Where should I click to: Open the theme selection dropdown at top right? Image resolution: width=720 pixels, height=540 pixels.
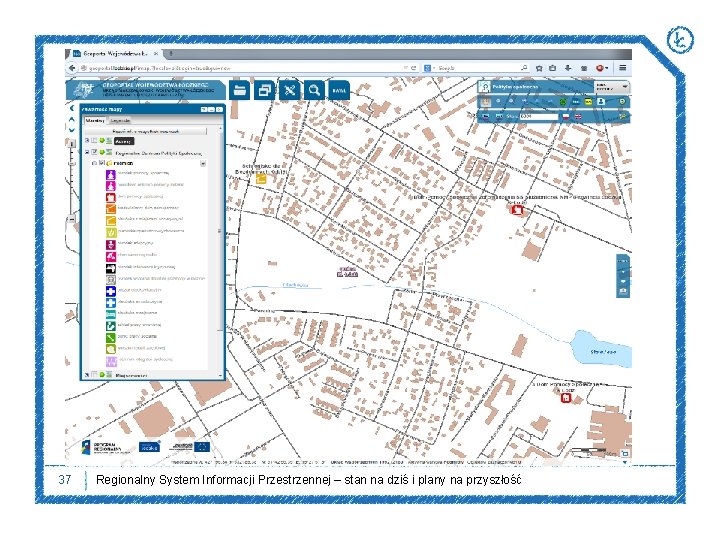coord(612,87)
